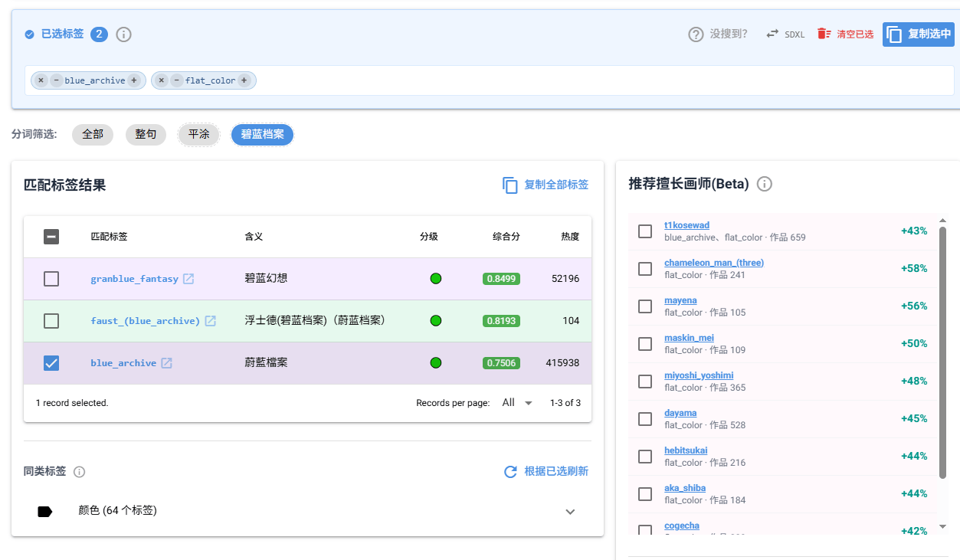Decrease weight of blue_archive chip with minus

[57, 80]
